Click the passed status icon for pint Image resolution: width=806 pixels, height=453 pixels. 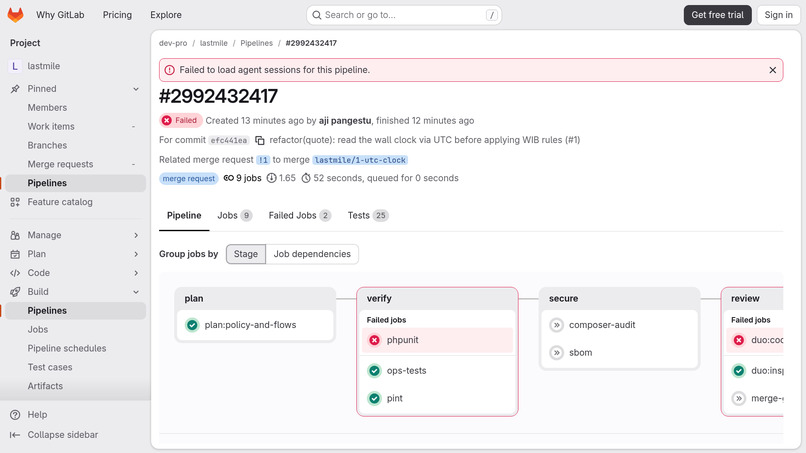tap(374, 398)
